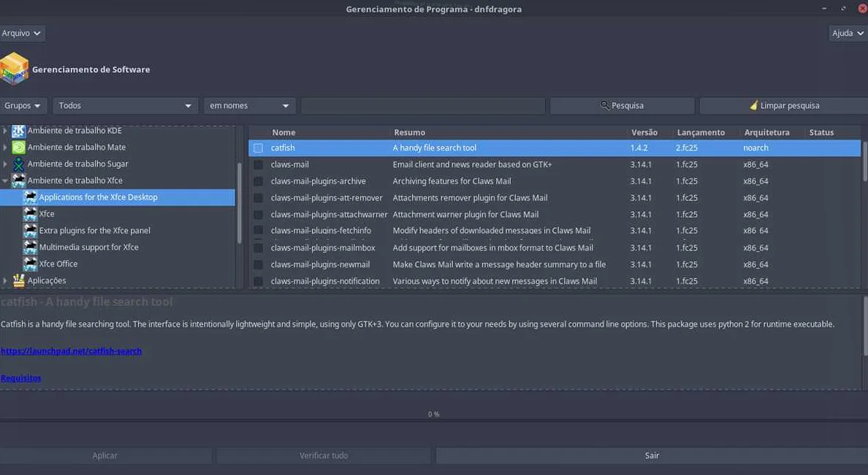Sort by Arquitetura column header
The height and width of the screenshot is (475, 868).
766,132
